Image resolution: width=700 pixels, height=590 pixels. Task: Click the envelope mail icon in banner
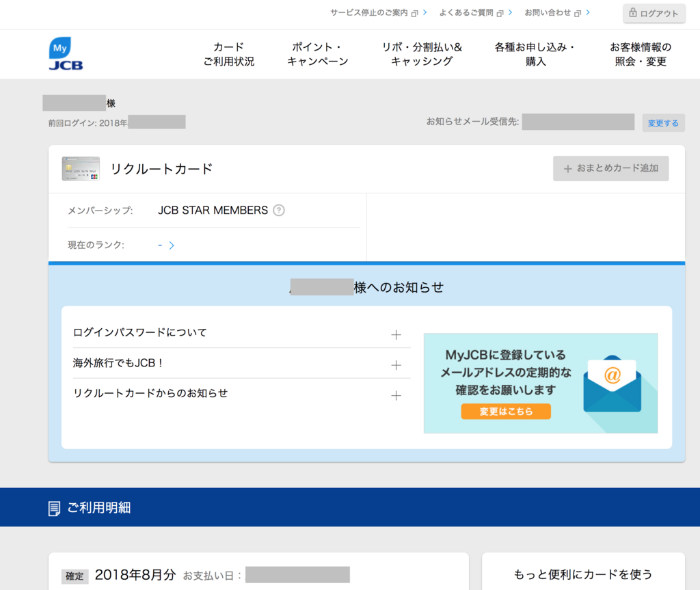(x=612, y=384)
